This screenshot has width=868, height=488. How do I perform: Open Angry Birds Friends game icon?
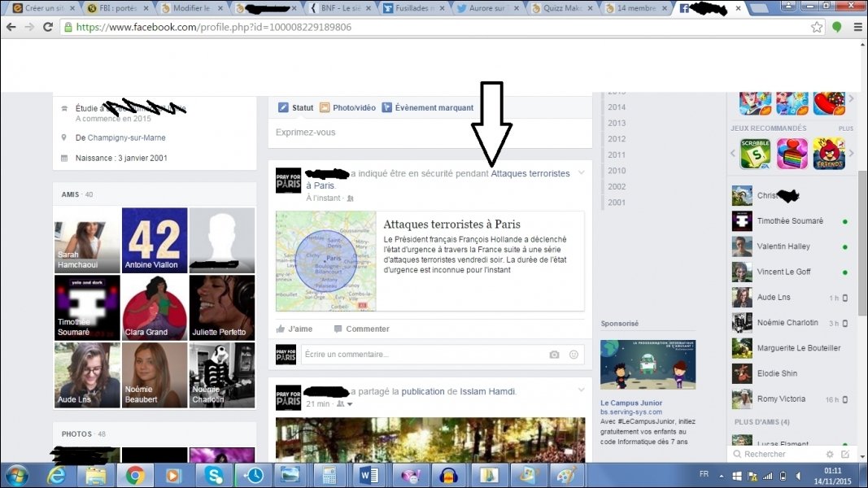click(829, 154)
